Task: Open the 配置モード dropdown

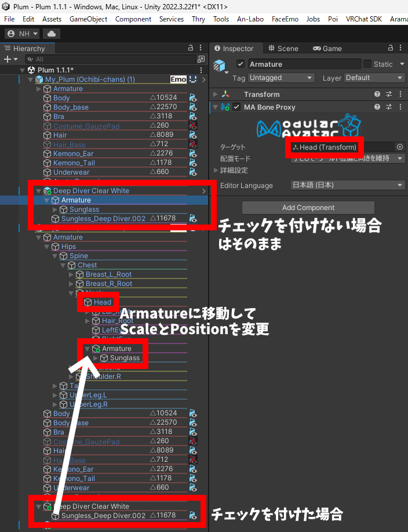Action: click(x=348, y=158)
